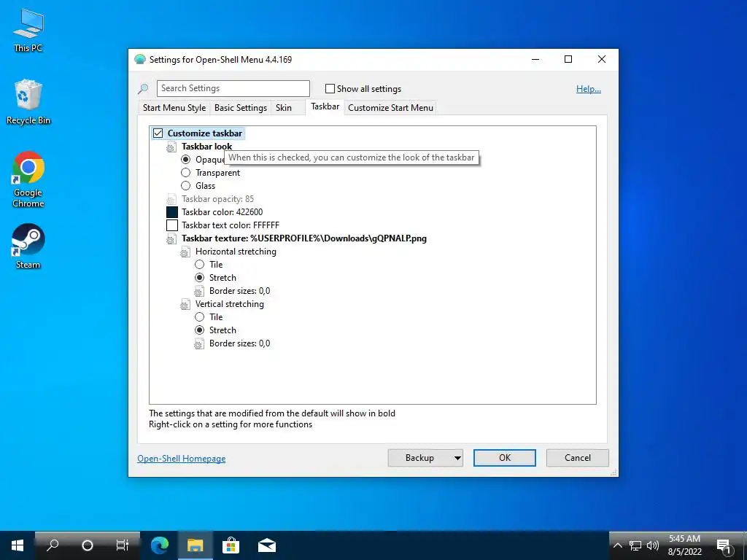Click the Open-Shell icon in the title bar
Viewport: 747px width, 560px height.
[139, 60]
